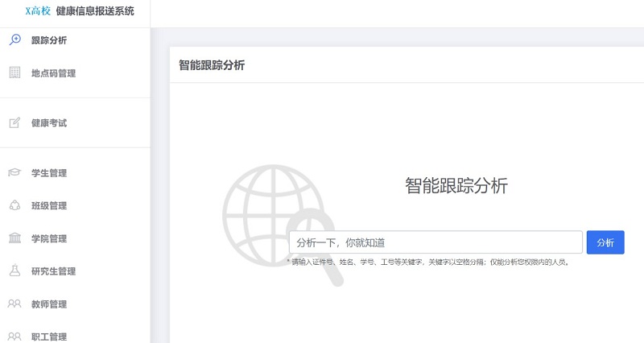Open 教师管理 from the sidebar
The image size is (644, 343).
[x=49, y=304]
